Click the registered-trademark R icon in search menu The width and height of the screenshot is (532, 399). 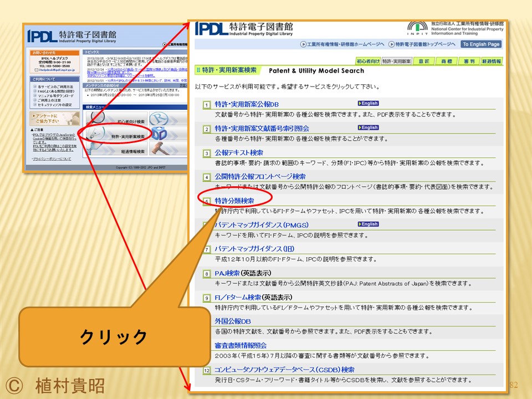pyautogui.click(x=160, y=119)
